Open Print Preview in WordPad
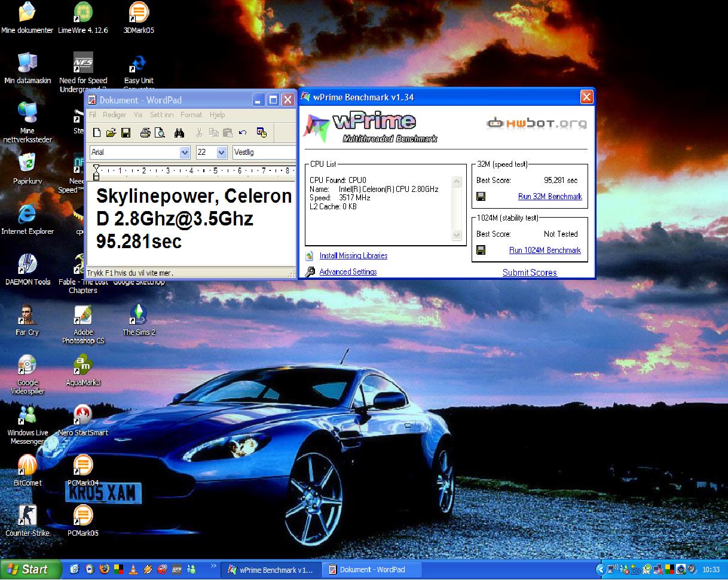Viewport: 728px width, 580px height. tap(159, 133)
